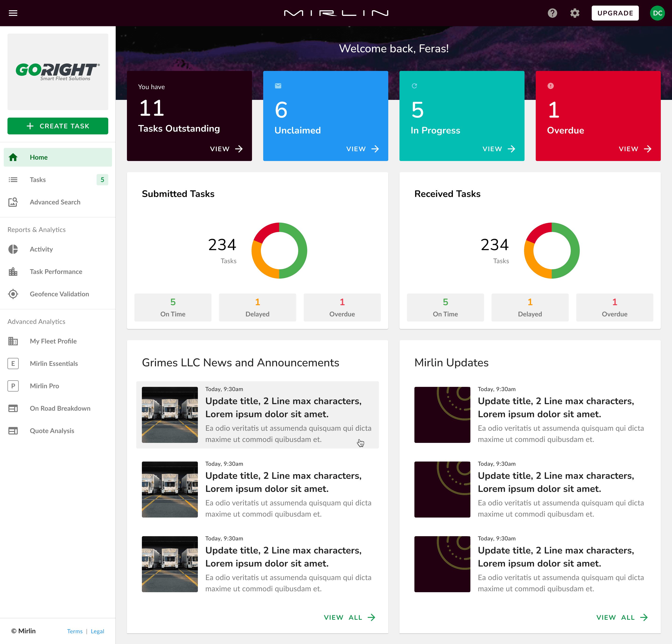
Task: Click VIEW on Overdue card
Action: [x=635, y=149]
